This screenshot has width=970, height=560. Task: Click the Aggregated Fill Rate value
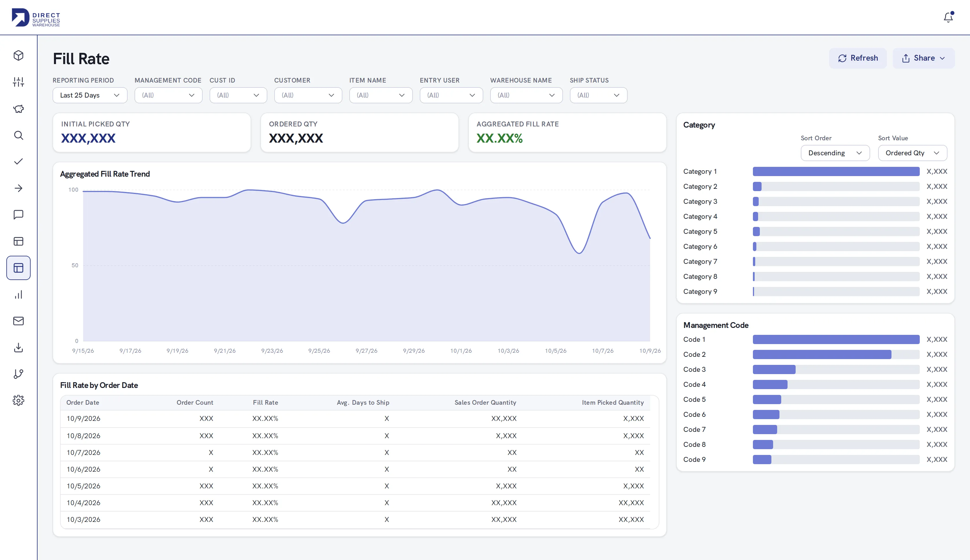499,139
